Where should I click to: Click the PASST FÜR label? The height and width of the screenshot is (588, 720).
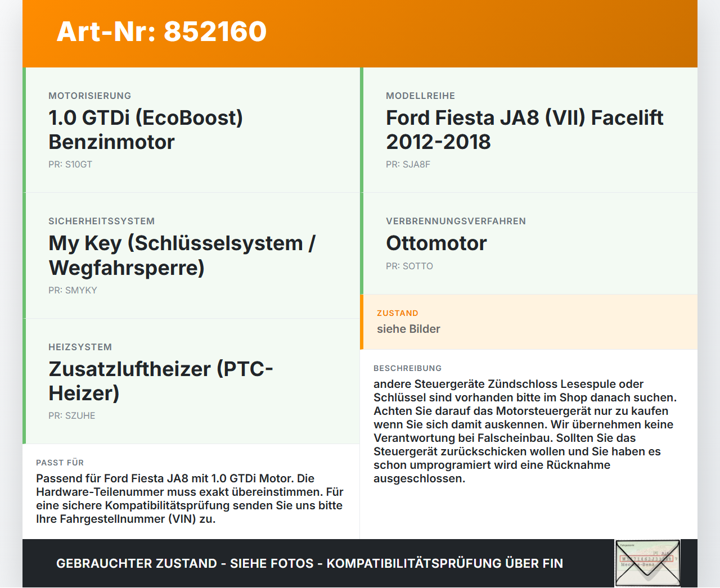pyautogui.click(x=60, y=463)
